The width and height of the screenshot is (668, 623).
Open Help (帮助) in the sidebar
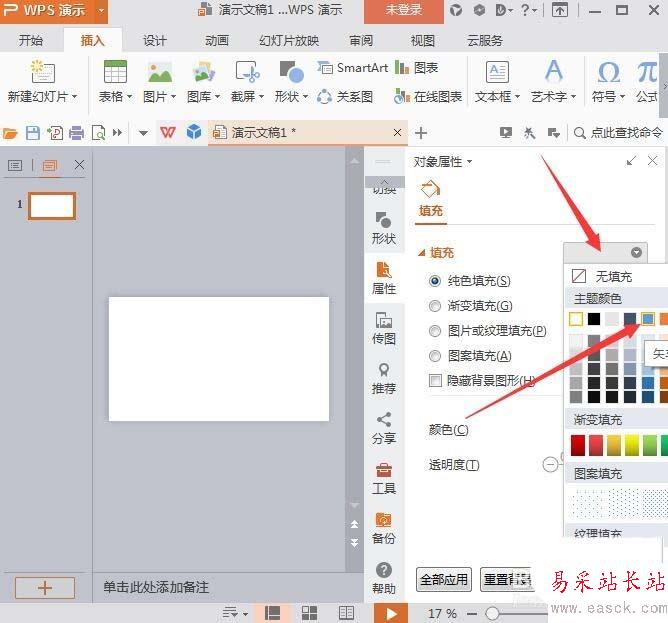pyautogui.click(x=383, y=578)
